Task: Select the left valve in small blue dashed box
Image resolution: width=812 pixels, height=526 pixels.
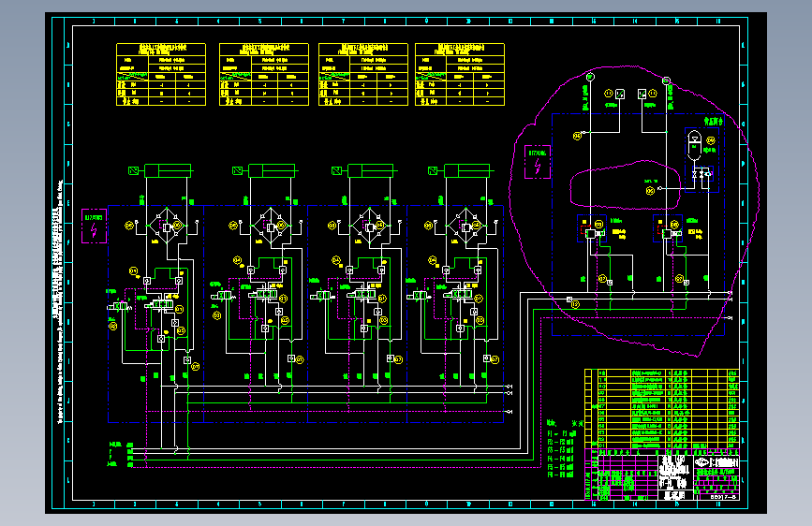Action: pyautogui.click(x=591, y=228)
